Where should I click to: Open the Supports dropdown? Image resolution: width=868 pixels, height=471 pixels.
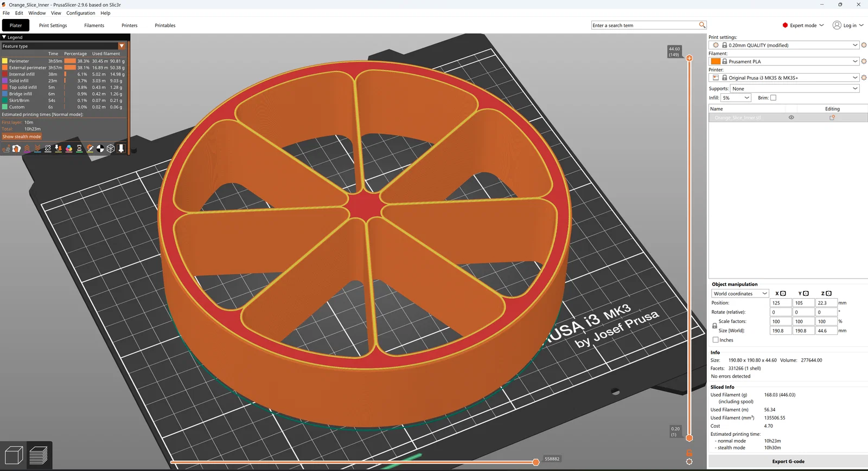[x=795, y=88]
